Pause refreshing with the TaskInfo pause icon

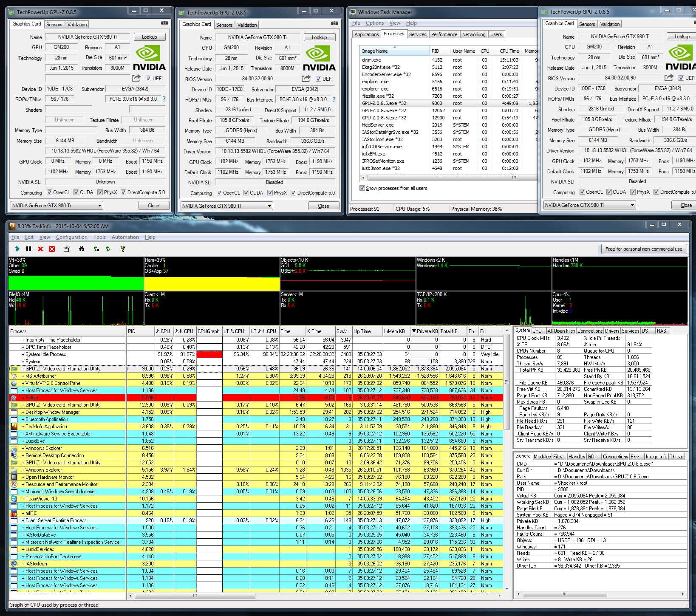[x=28, y=249]
